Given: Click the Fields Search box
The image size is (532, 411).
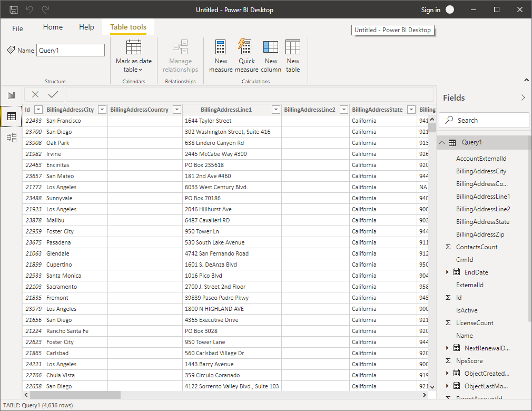Looking at the screenshot, I should (x=484, y=120).
